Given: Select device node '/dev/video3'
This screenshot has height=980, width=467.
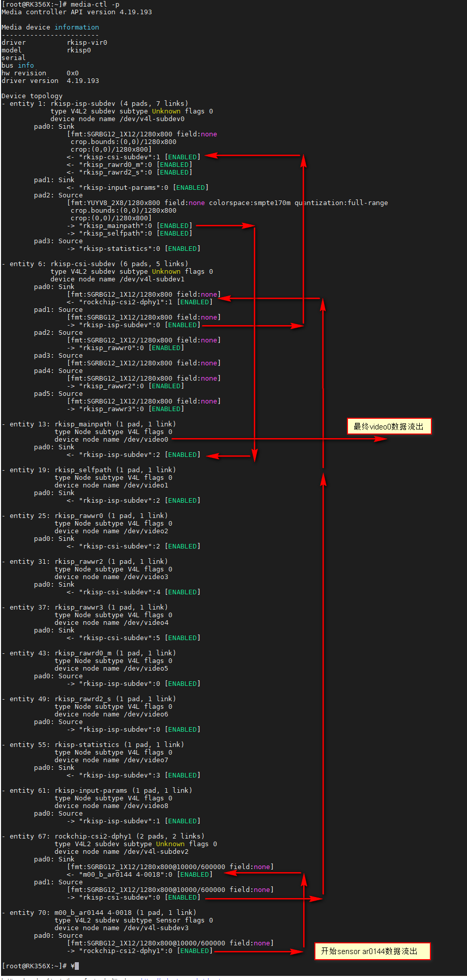Looking at the screenshot, I should coord(146,577).
